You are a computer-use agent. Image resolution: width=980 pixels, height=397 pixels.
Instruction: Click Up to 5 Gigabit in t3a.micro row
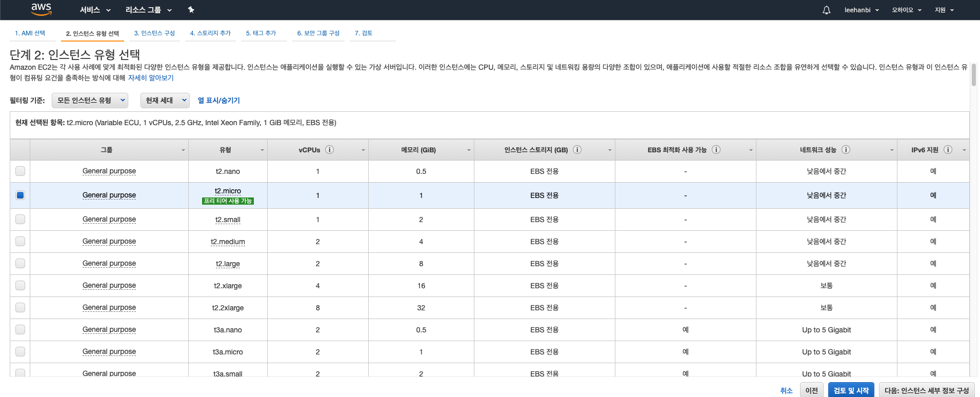click(826, 352)
